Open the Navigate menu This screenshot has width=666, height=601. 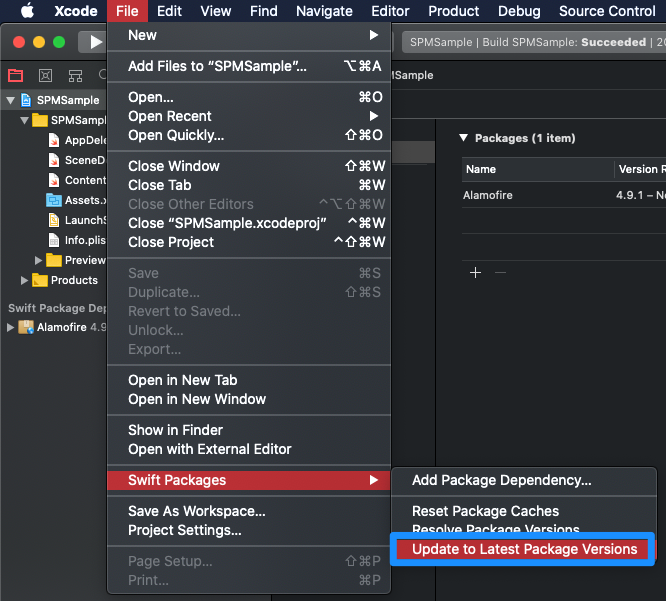coord(324,11)
